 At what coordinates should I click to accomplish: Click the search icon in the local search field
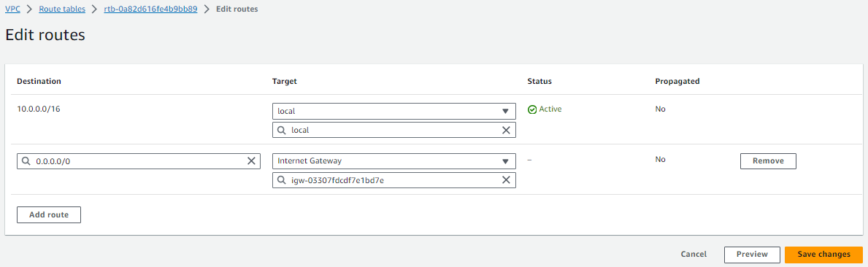point(281,131)
